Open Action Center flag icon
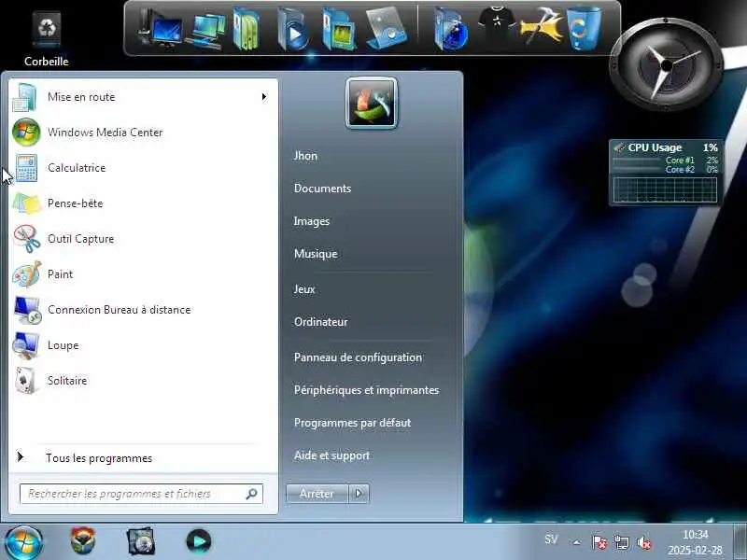The width and height of the screenshot is (747, 560). 599,542
